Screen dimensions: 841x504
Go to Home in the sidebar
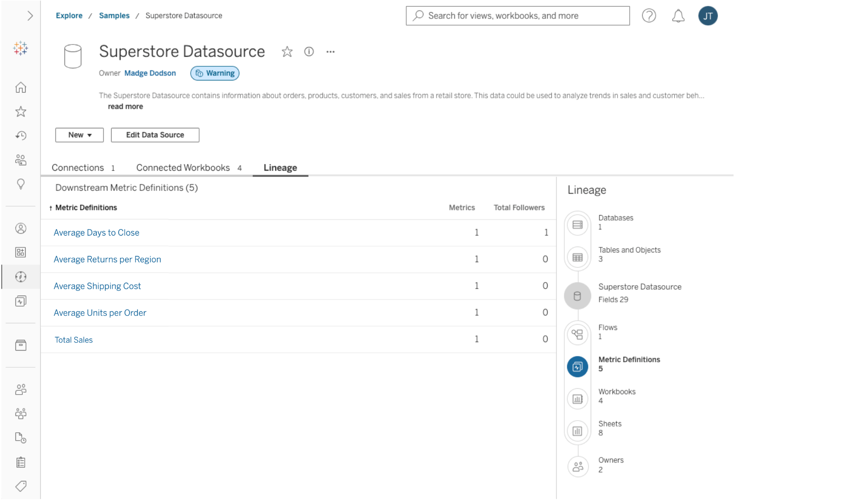pyautogui.click(x=21, y=87)
